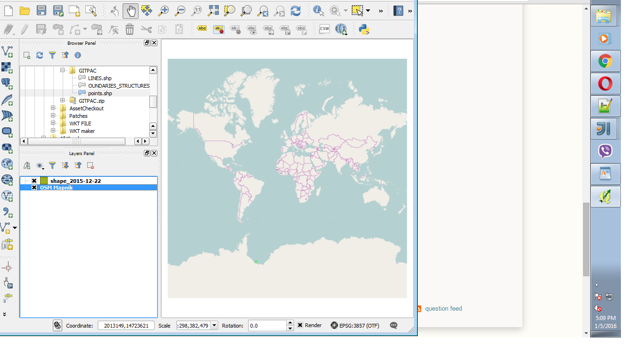Open the Help contents icon
This screenshot has width=644, height=362.
pos(398,11)
